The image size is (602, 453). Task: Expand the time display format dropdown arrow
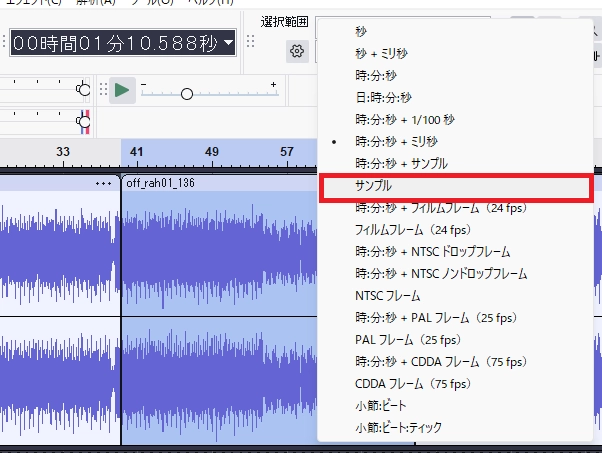coord(229,42)
